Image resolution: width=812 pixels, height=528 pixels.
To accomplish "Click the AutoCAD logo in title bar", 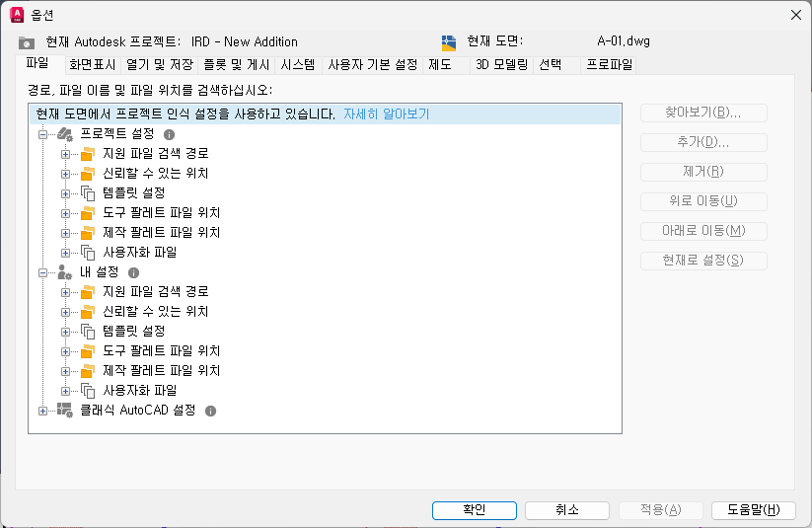I will (x=17, y=15).
